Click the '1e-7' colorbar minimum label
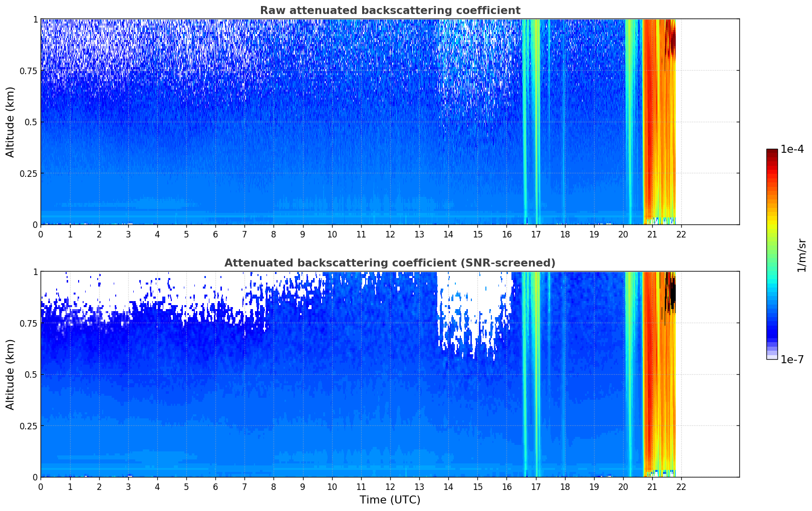 click(x=792, y=360)
